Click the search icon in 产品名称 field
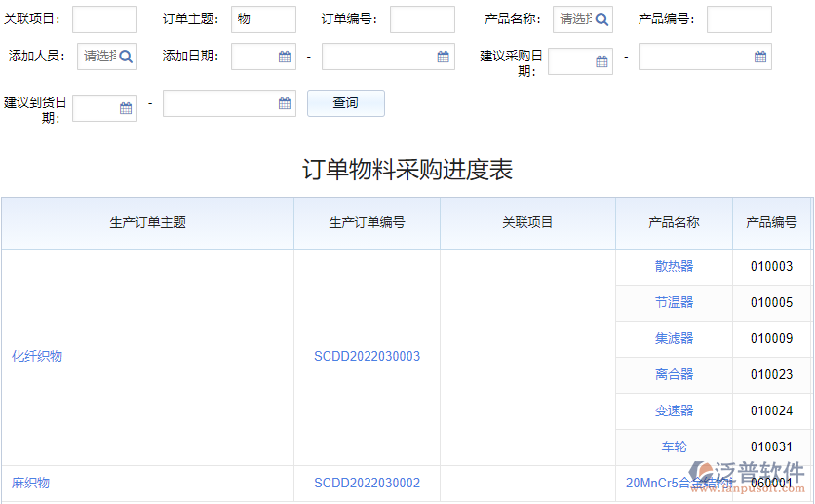The image size is (815, 504). click(602, 19)
